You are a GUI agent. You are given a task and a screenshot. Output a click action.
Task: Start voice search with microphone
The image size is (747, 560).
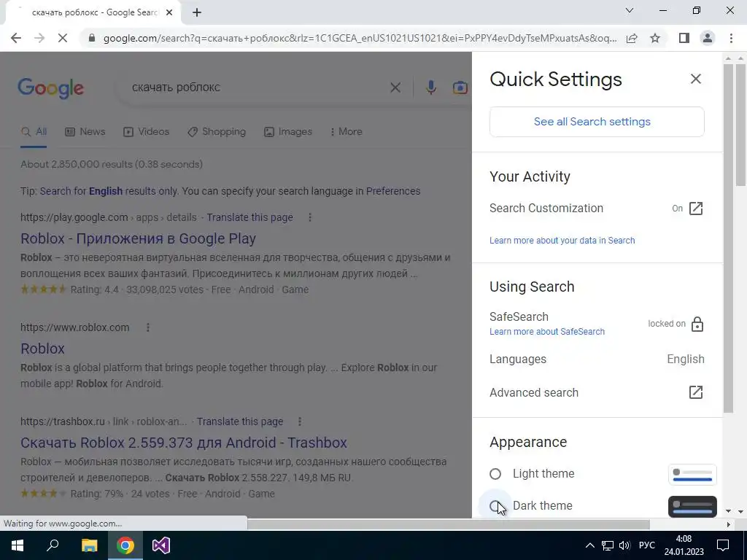point(430,87)
